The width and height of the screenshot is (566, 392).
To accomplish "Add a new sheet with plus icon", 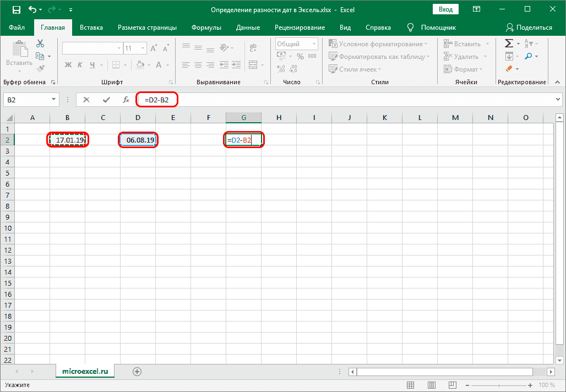I will [x=137, y=372].
